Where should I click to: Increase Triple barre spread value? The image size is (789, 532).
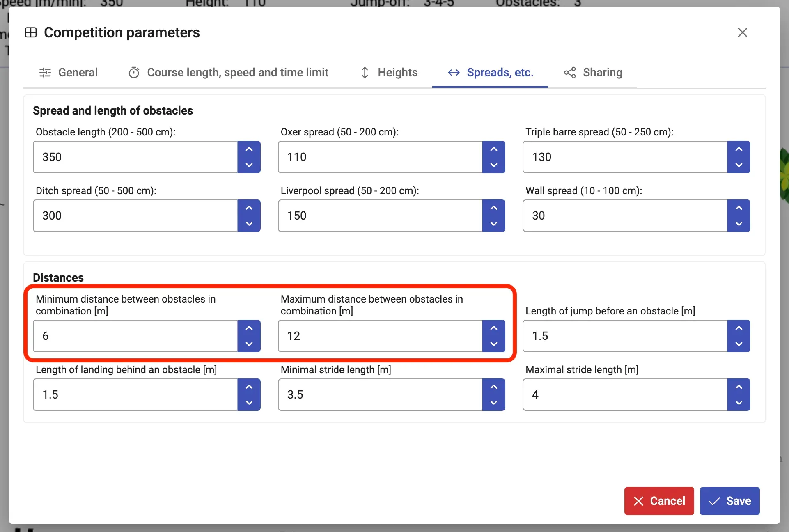click(x=739, y=149)
